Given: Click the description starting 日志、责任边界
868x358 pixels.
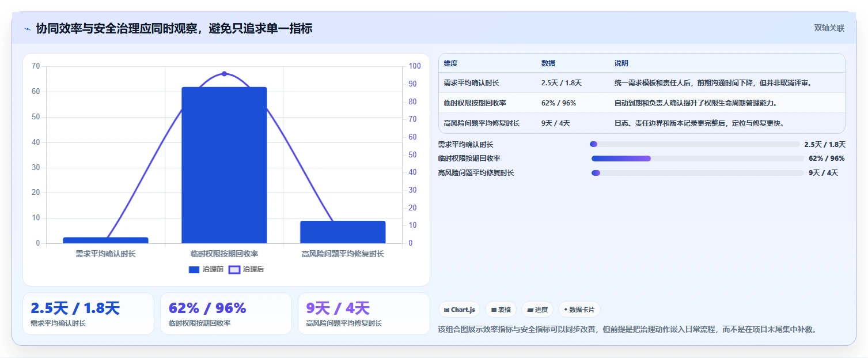Looking at the screenshot, I should [699, 123].
